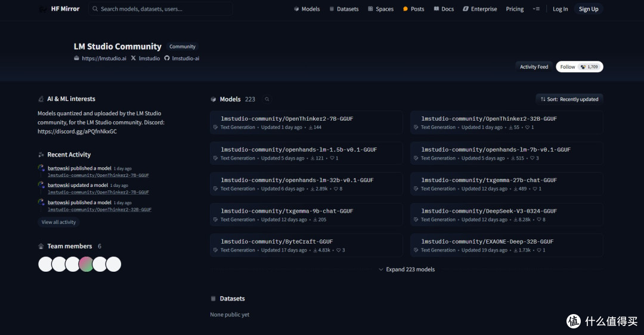This screenshot has height=335, width=644.
Task: Focus the search models, datasets, users field
Action: click(160, 9)
